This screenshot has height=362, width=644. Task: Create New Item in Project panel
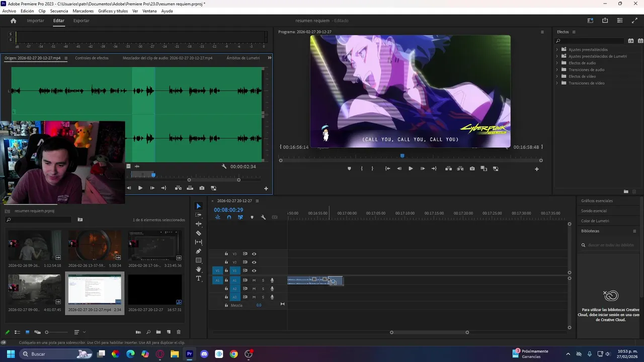click(169, 332)
